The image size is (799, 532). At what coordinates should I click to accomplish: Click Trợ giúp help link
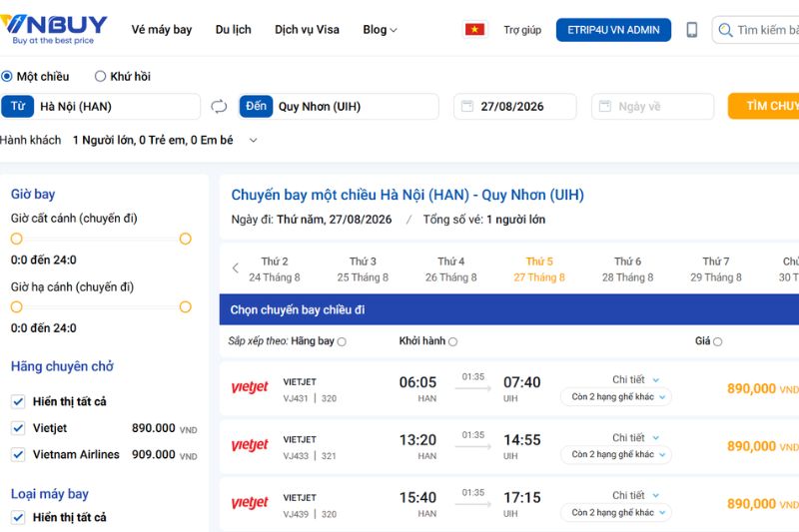(522, 30)
